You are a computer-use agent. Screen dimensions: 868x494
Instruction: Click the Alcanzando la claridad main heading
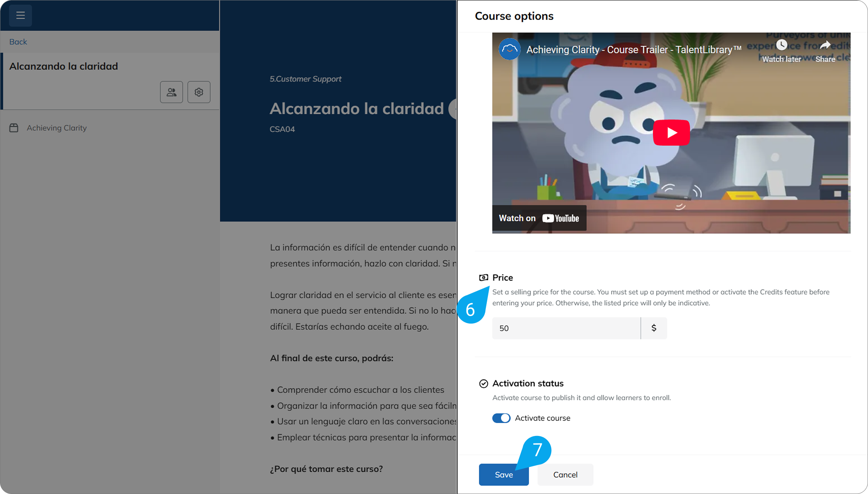pos(357,109)
